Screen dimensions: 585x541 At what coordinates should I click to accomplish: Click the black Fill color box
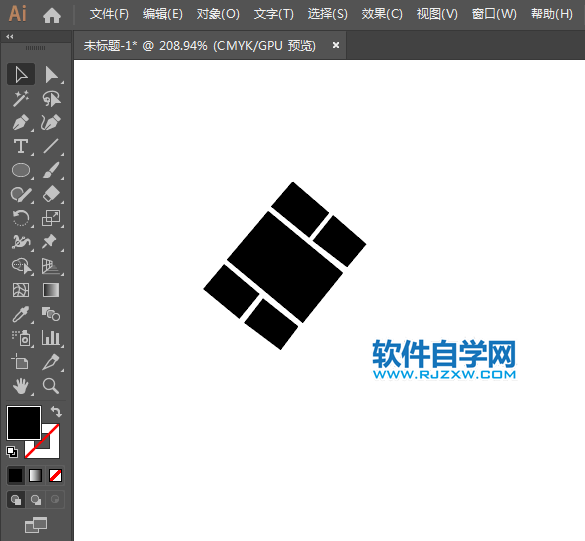(x=24, y=423)
